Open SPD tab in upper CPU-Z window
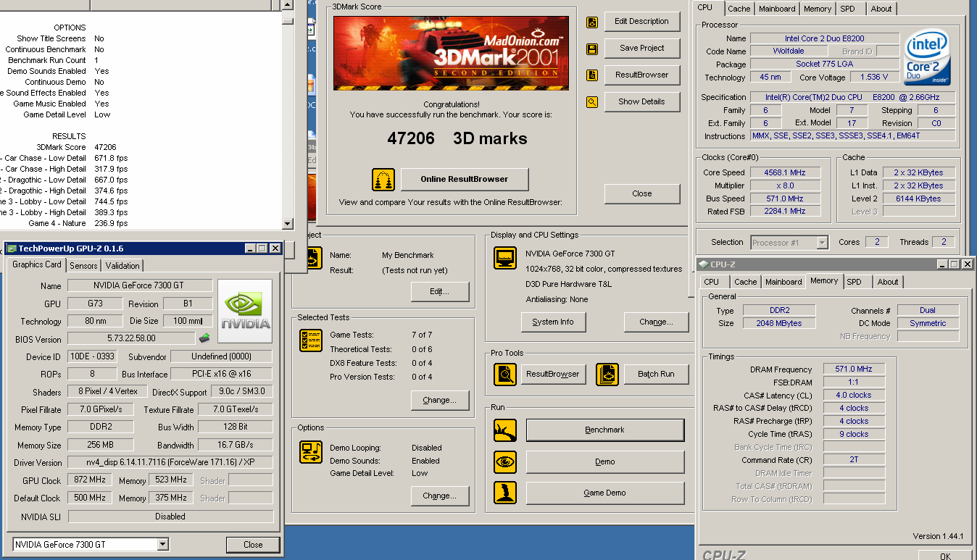This screenshot has width=977, height=560. click(x=847, y=9)
